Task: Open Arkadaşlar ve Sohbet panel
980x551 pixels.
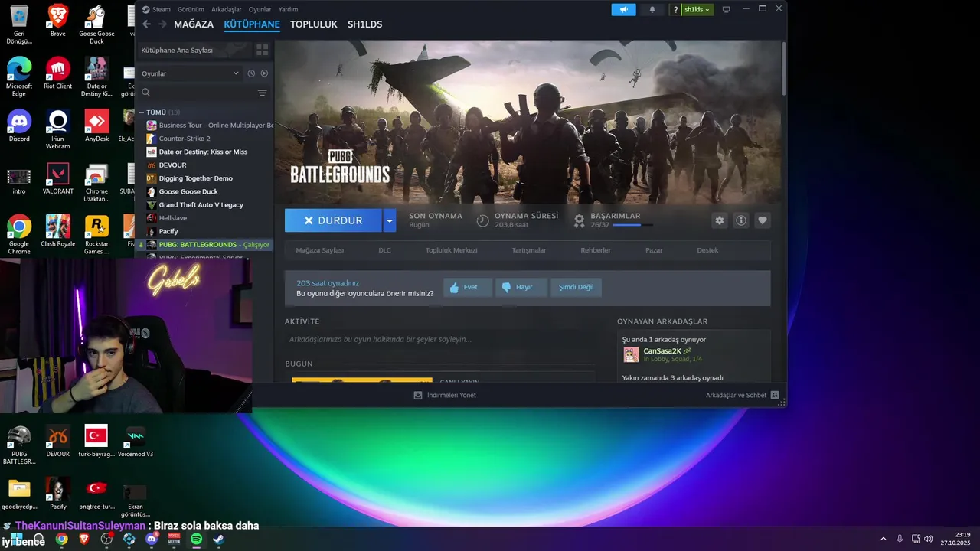Action: (x=742, y=395)
